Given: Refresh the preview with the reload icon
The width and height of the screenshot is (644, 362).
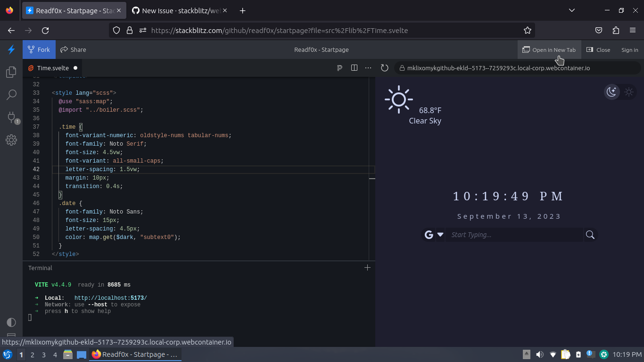Looking at the screenshot, I should click(384, 68).
